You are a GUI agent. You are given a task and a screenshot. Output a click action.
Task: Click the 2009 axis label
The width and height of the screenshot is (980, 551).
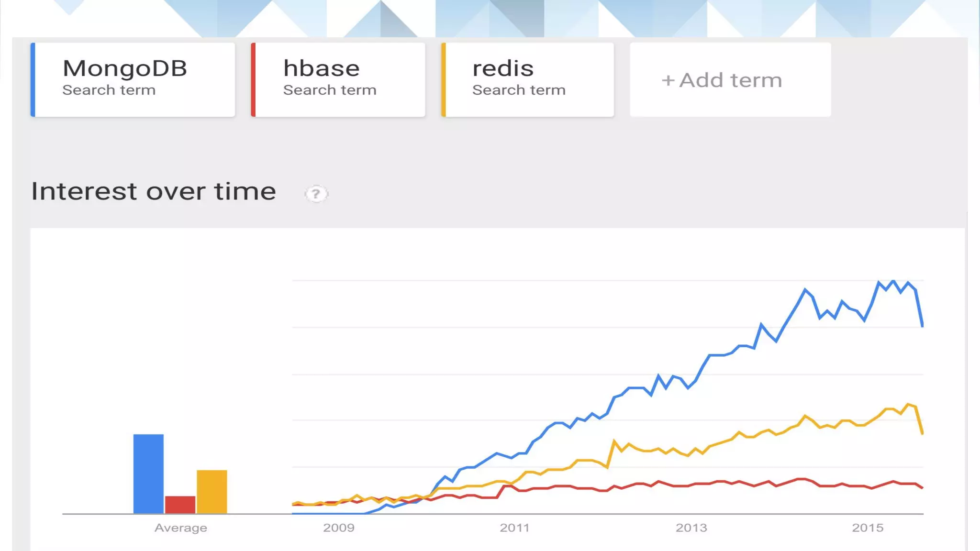(x=339, y=528)
